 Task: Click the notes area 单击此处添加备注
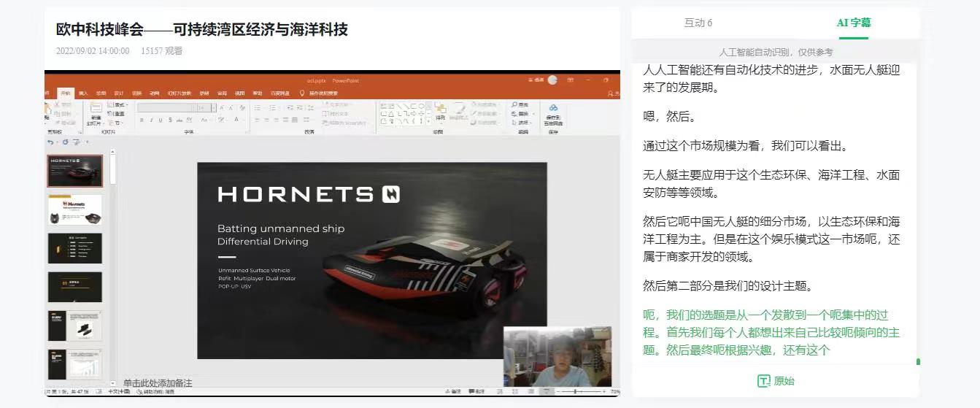pyautogui.click(x=158, y=383)
